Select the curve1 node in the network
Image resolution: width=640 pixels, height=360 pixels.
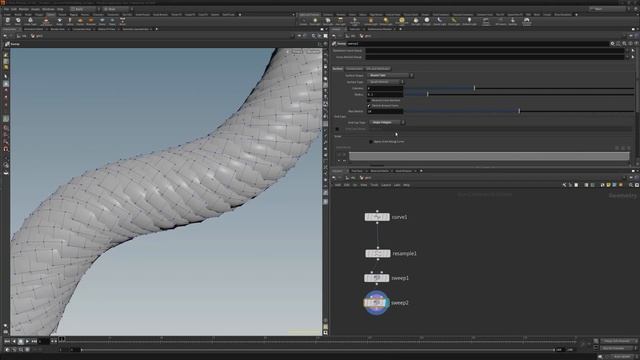(x=377, y=217)
